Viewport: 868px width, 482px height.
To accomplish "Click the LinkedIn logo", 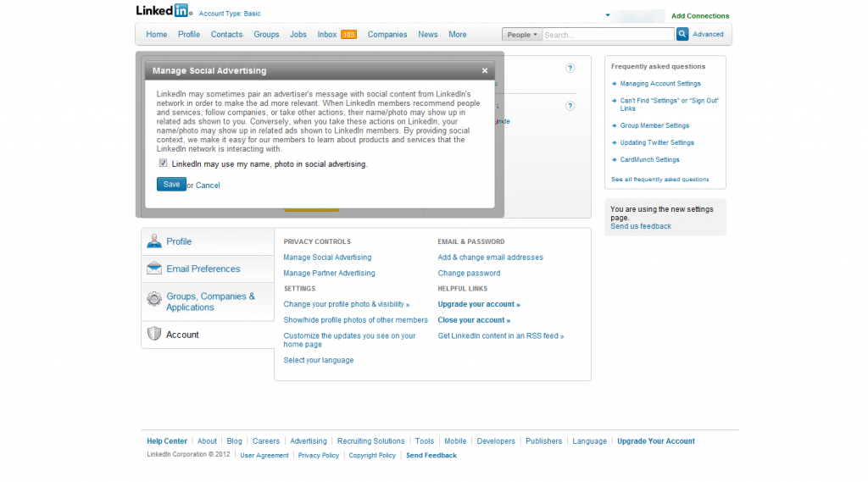I will tap(163, 10).
